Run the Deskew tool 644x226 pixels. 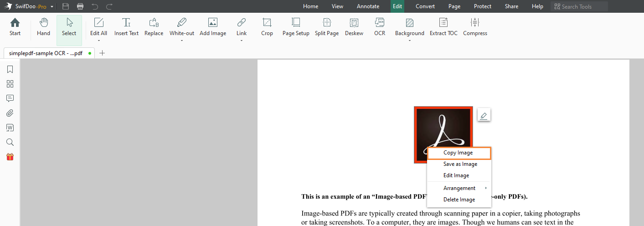tap(354, 27)
